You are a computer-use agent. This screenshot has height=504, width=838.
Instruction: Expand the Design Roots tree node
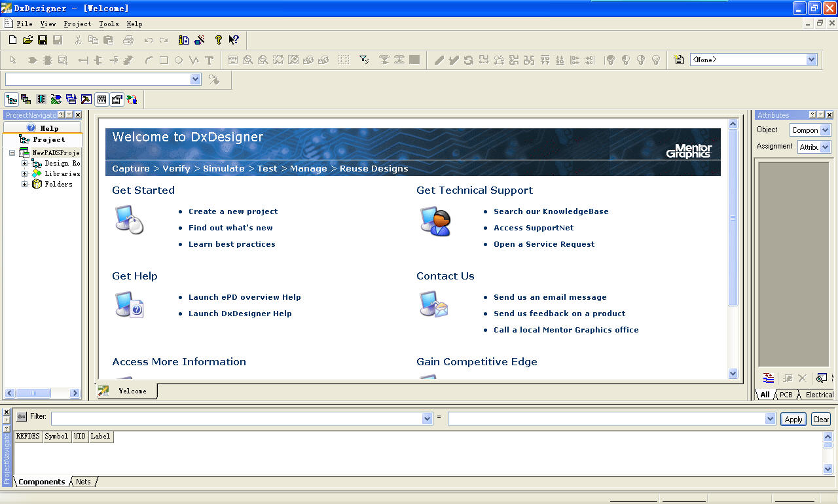click(25, 163)
